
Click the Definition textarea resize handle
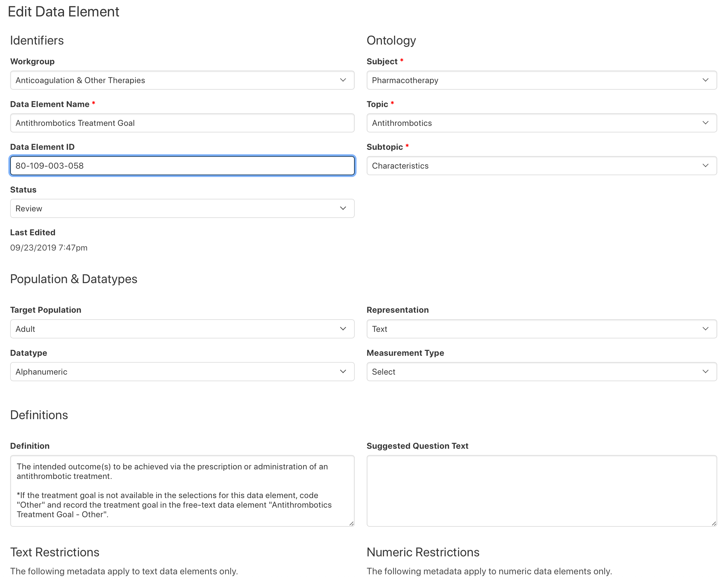(x=351, y=523)
